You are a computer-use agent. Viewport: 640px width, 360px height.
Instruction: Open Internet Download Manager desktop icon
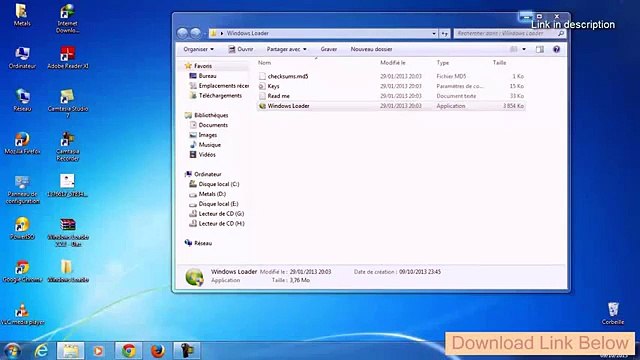[67, 18]
